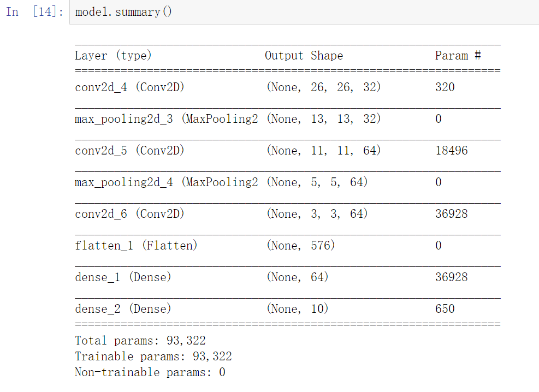Click the In [14] cell prompt
The width and height of the screenshot is (539, 392).
point(34,12)
